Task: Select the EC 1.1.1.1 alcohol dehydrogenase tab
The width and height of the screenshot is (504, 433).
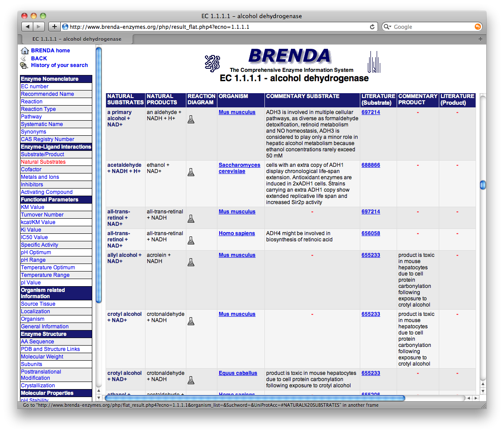Action: [77, 39]
